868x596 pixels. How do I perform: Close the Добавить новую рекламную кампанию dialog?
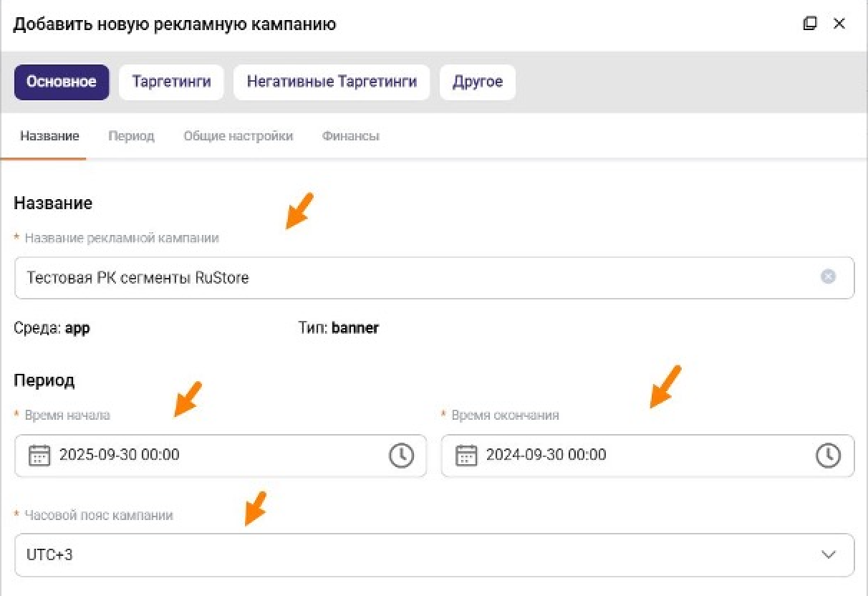click(839, 24)
